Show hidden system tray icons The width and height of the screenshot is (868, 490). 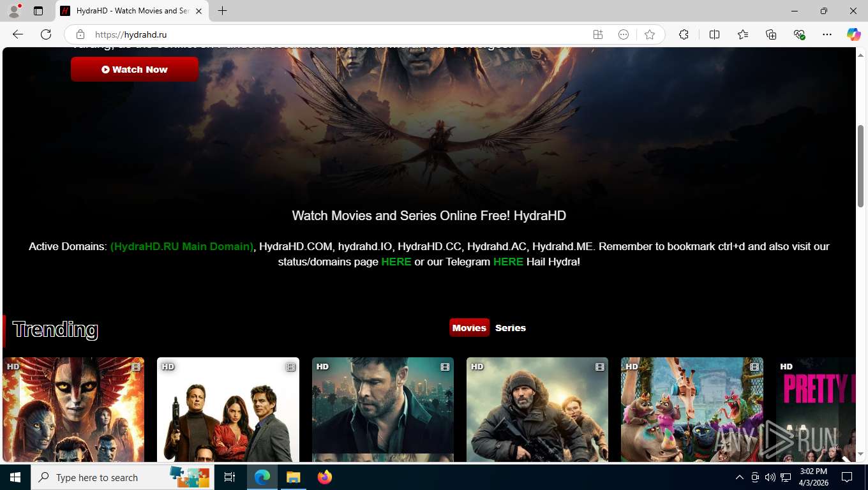[740, 477]
